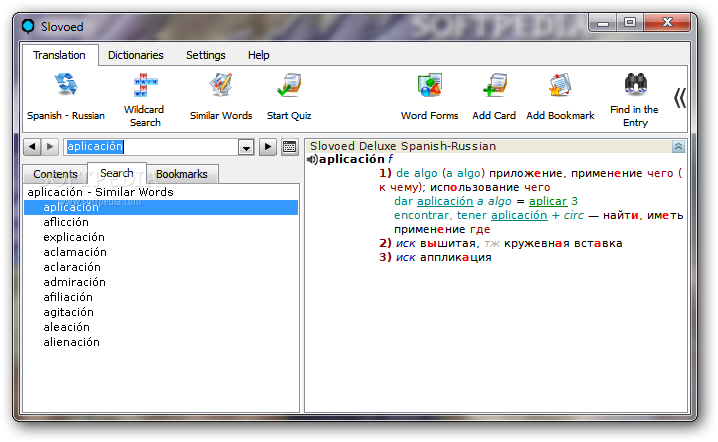The width and height of the screenshot is (718, 442).
Task: Select explicación in the list
Action: click(74, 237)
